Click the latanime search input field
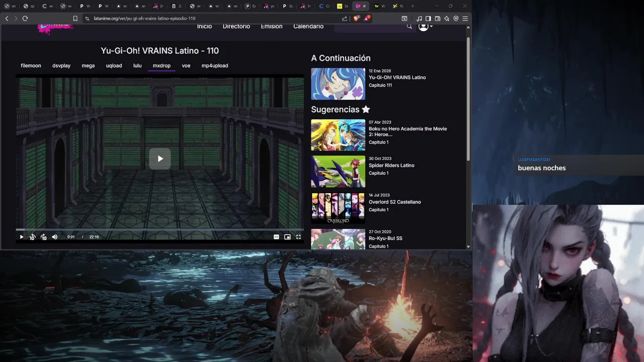The height and width of the screenshot is (362, 644). tap(369, 27)
